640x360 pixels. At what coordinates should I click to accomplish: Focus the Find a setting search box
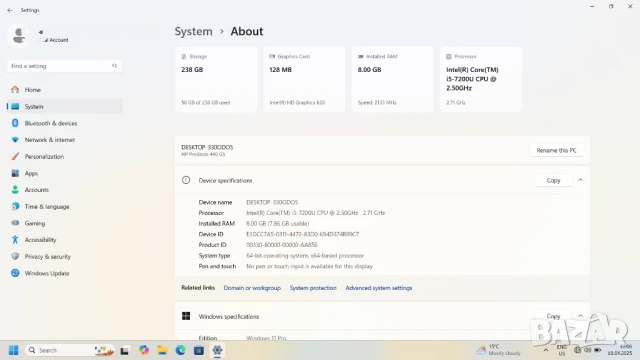[64, 66]
